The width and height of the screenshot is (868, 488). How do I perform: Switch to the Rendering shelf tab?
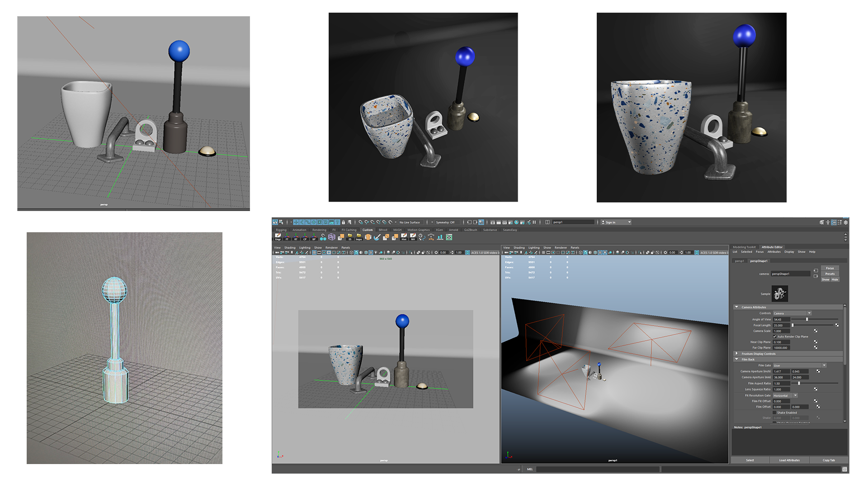click(x=320, y=230)
